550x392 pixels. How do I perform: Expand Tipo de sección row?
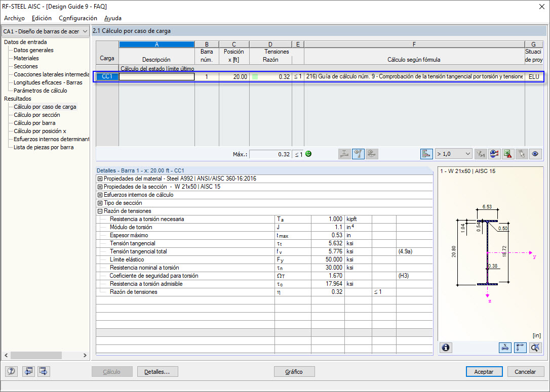(100, 203)
